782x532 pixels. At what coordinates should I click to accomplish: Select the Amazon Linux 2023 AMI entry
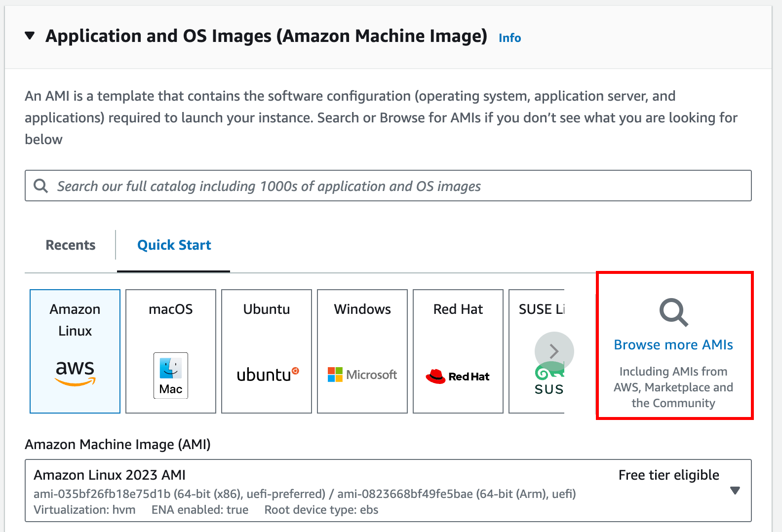point(110,475)
